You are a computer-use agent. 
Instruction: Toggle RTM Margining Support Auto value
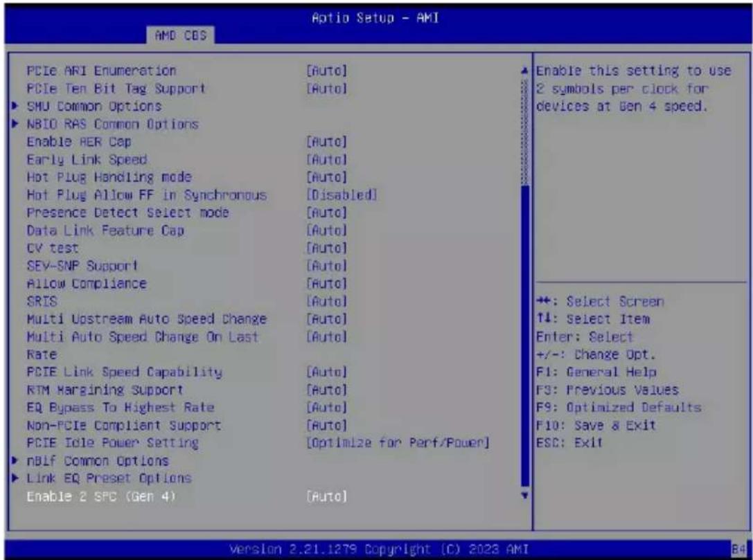(x=326, y=390)
